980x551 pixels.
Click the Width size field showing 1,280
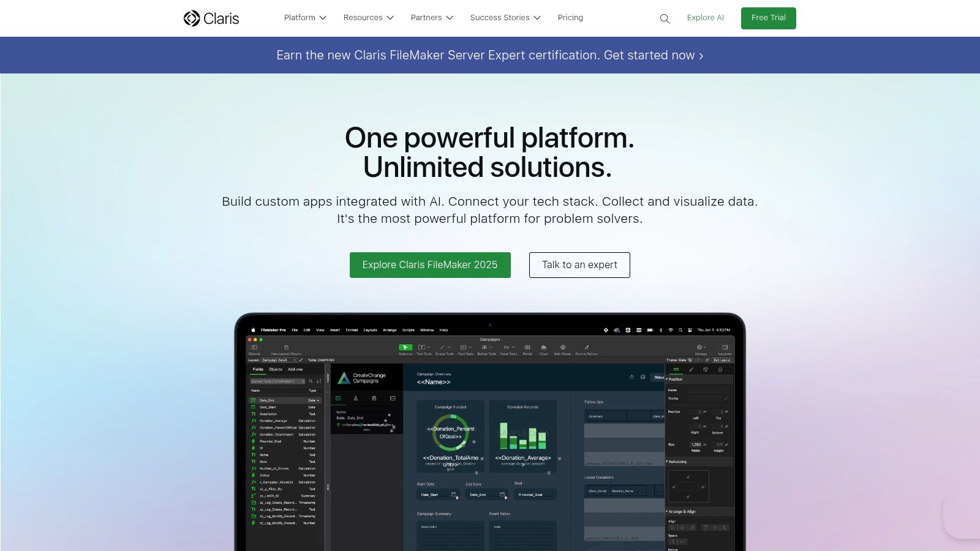[x=696, y=444]
